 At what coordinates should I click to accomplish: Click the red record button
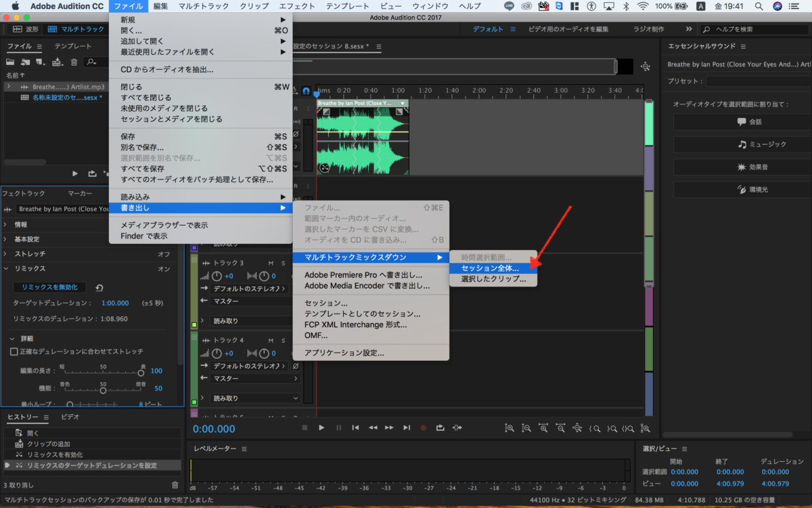[x=424, y=427]
